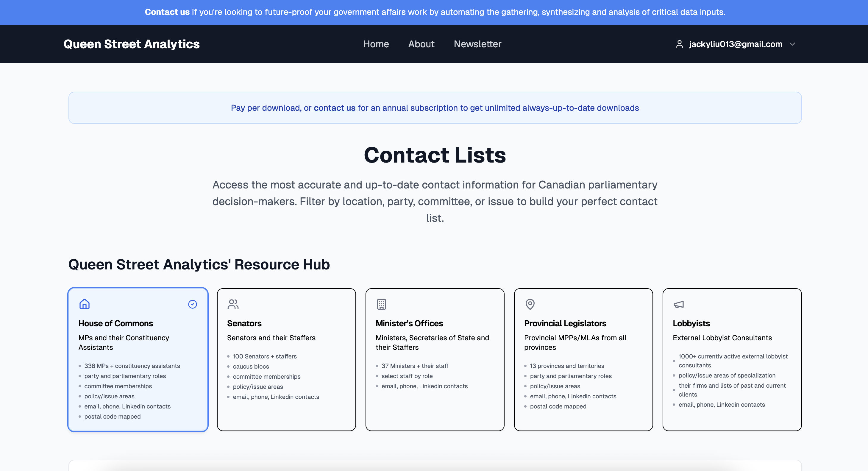The width and height of the screenshot is (868, 471).
Task: Click the Queen Street Analytics logo text
Action: pos(131,44)
